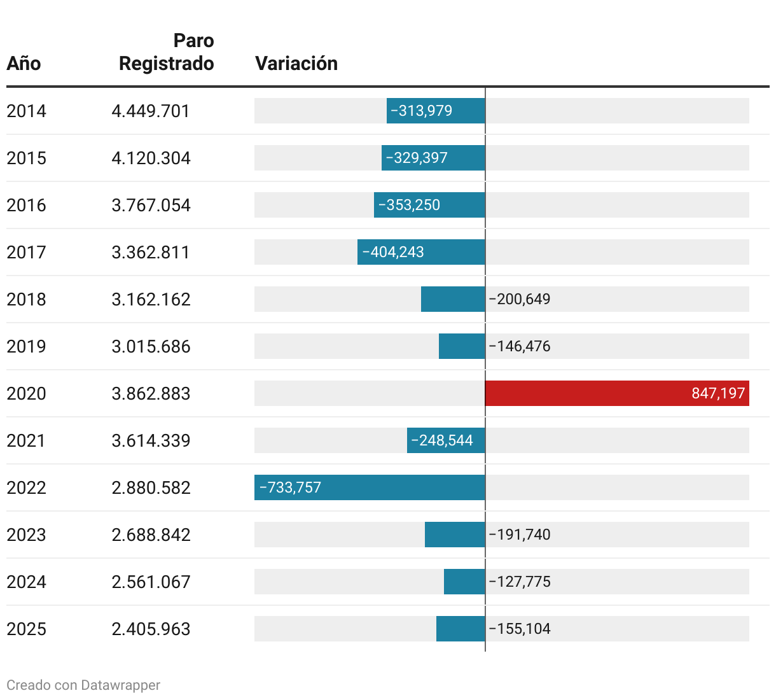Click the −353,250 bar for 2016
The image size is (776, 700).
429,205
